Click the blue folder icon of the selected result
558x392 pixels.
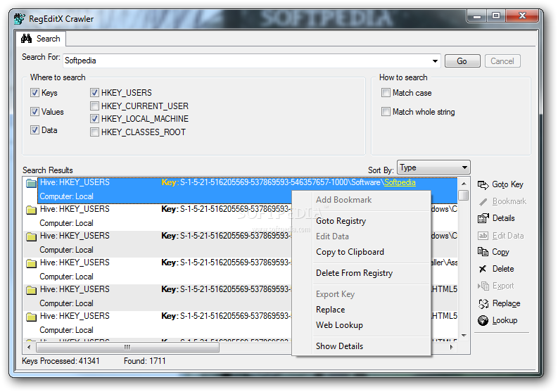coord(32,184)
